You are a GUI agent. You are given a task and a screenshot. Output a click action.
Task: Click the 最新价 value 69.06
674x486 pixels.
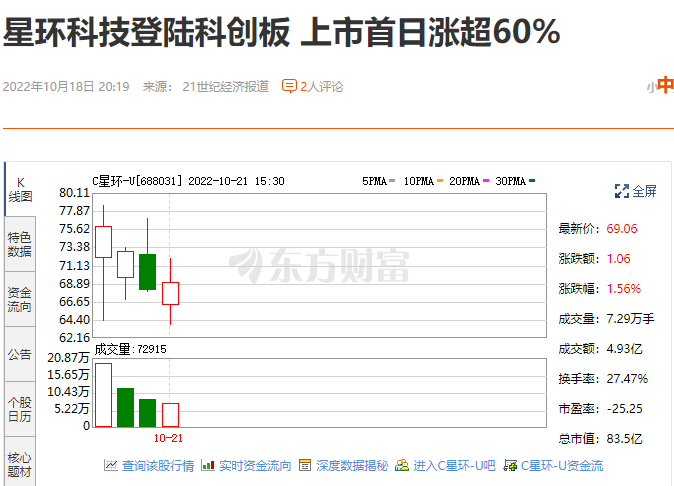tap(622, 229)
